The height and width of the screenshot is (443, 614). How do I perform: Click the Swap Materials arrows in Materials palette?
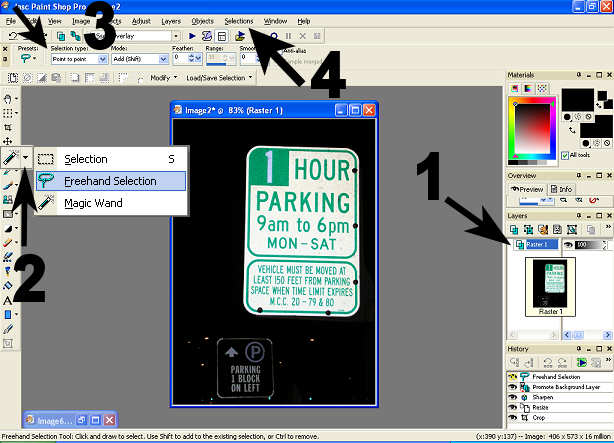(x=572, y=130)
